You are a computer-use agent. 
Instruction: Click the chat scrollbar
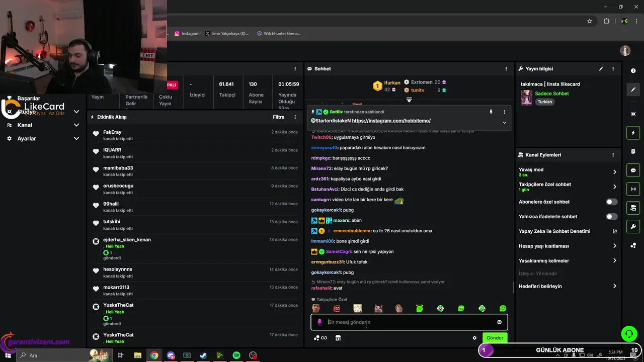tap(513, 287)
